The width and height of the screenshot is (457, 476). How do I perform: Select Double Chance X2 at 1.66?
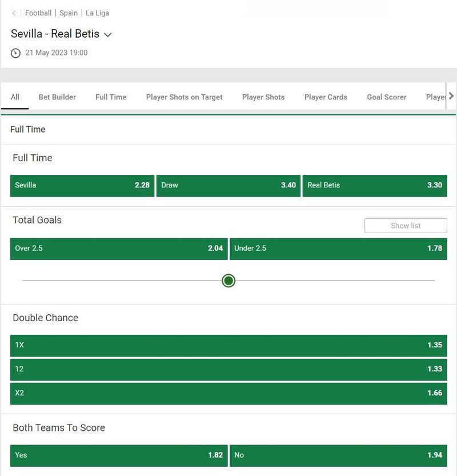tap(228, 393)
